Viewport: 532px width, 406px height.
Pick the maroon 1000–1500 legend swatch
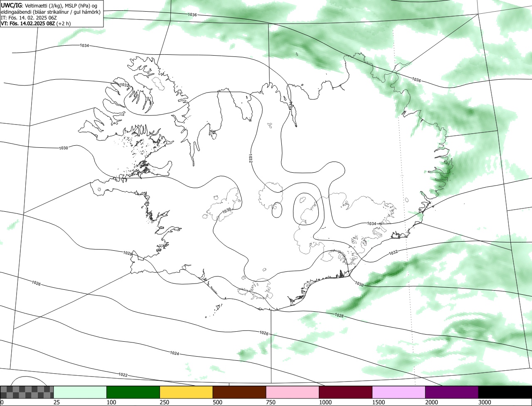[346, 392]
